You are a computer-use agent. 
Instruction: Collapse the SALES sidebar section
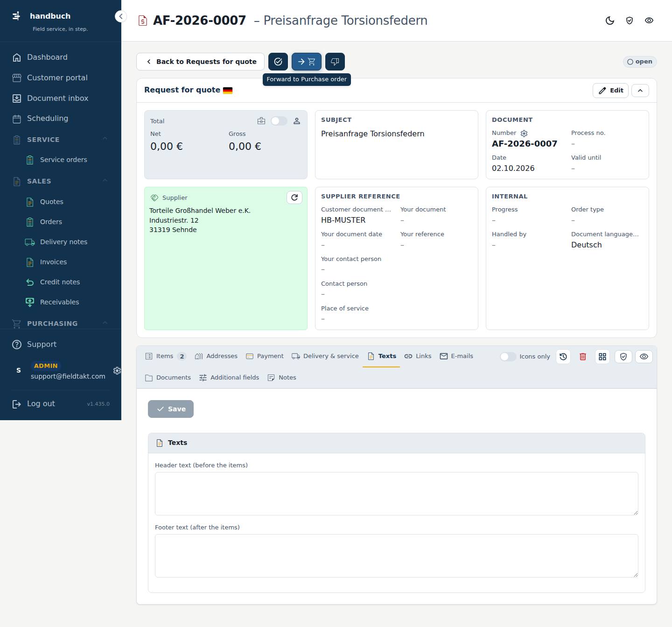click(x=105, y=181)
